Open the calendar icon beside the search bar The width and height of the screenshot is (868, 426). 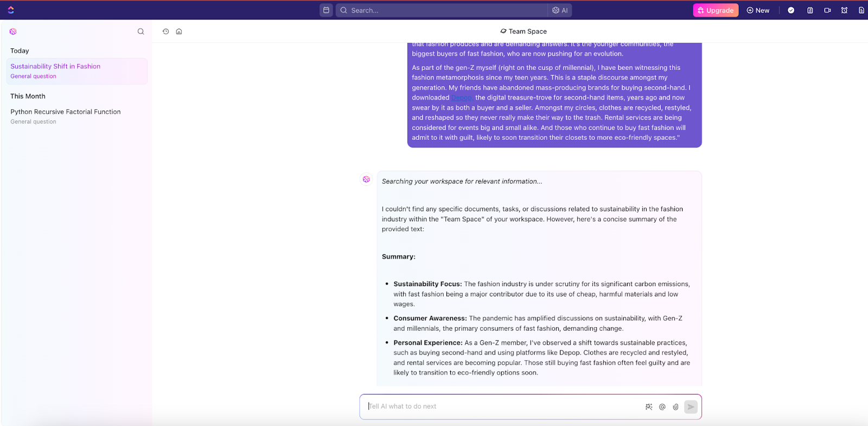(x=326, y=10)
